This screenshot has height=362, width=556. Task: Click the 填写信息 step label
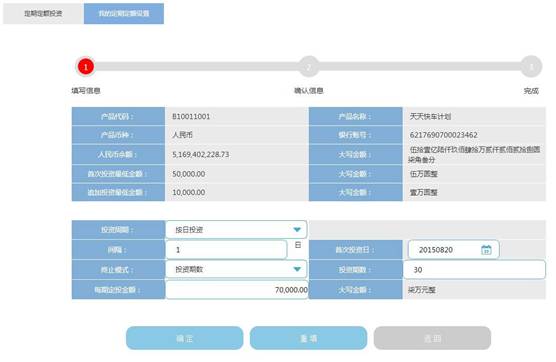click(86, 91)
